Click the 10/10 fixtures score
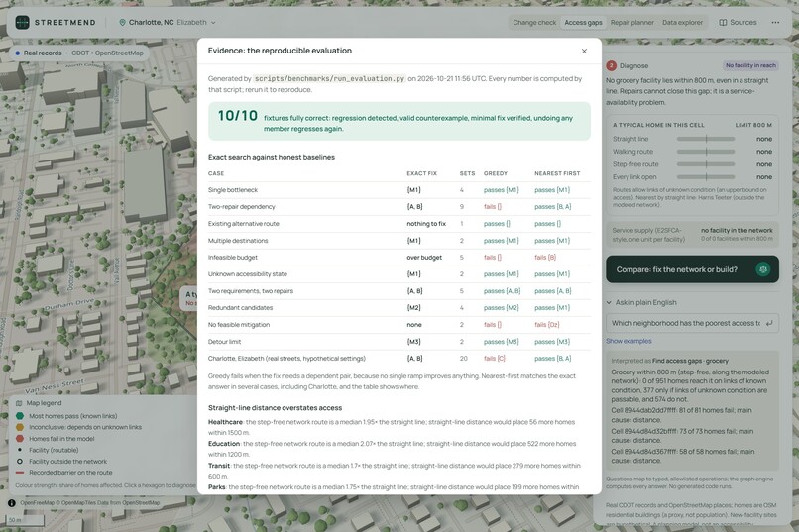Viewport: 799px width, 532px height. [238, 116]
